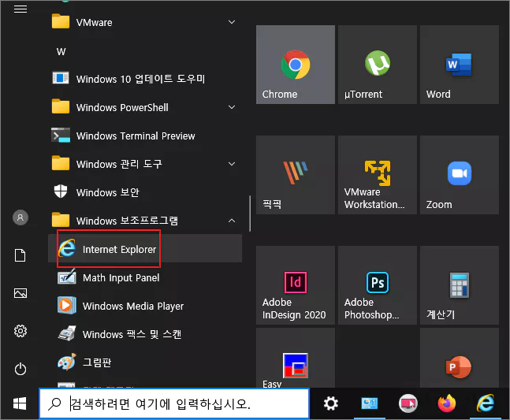Screen dimensions: 510x420
Task: Launch the Easy tile
Action: click(296, 358)
